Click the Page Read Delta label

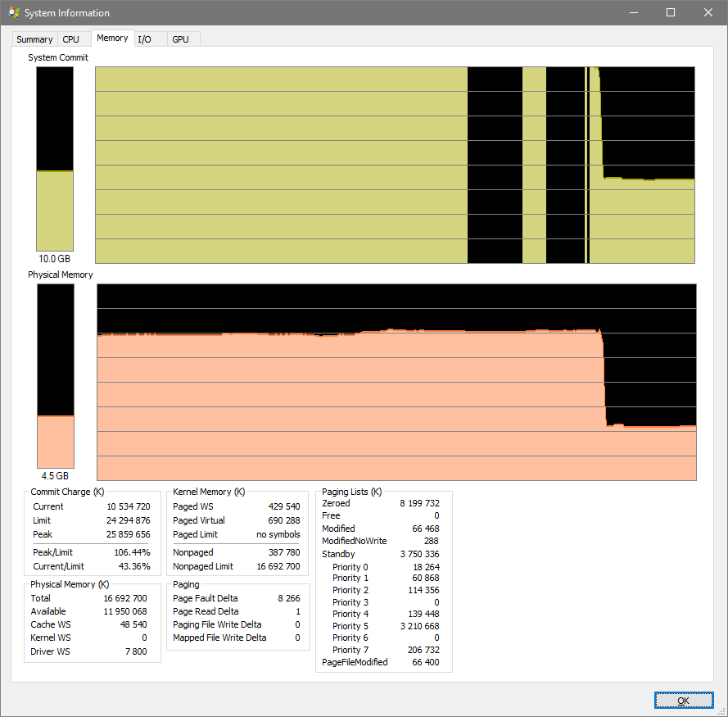pos(206,611)
